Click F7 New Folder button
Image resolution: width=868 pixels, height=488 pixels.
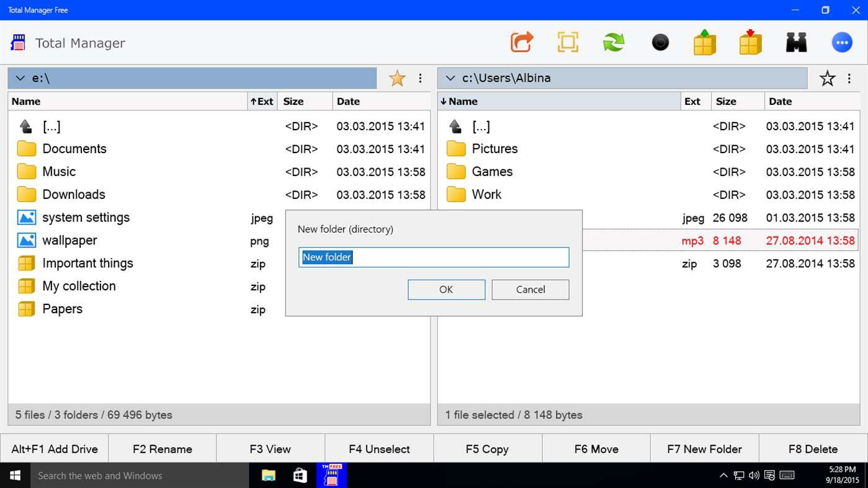(x=704, y=449)
